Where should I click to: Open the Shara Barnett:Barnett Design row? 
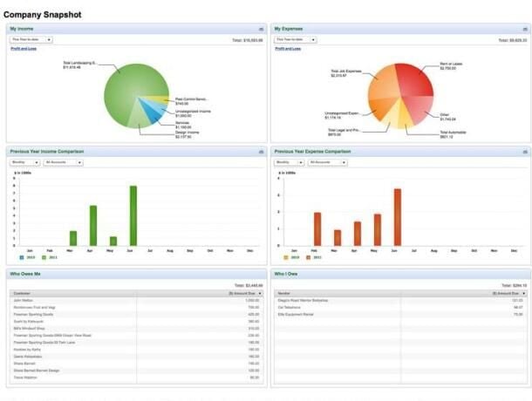click(136, 370)
